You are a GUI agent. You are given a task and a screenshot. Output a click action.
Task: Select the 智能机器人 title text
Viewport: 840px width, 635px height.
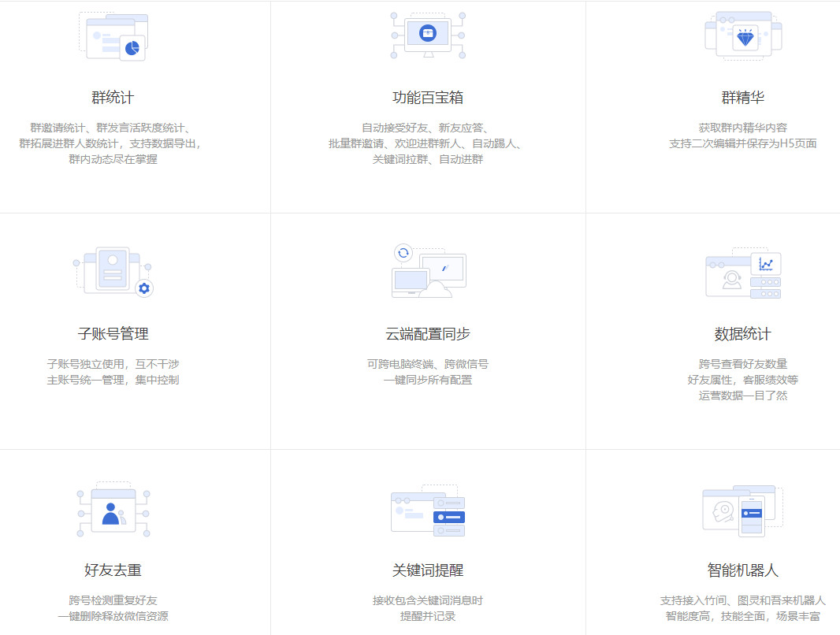coord(742,569)
